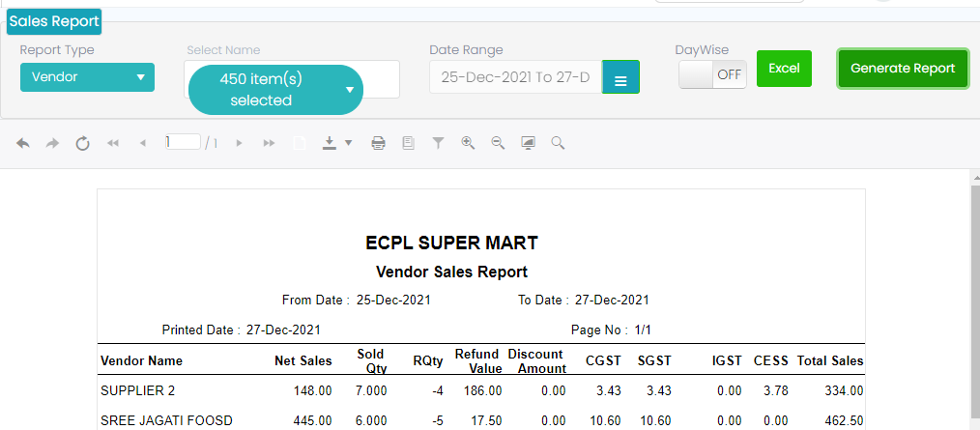Viewport: 980px width, 430px height.
Task: Open the export download dropdown arrow
Action: coord(348,143)
